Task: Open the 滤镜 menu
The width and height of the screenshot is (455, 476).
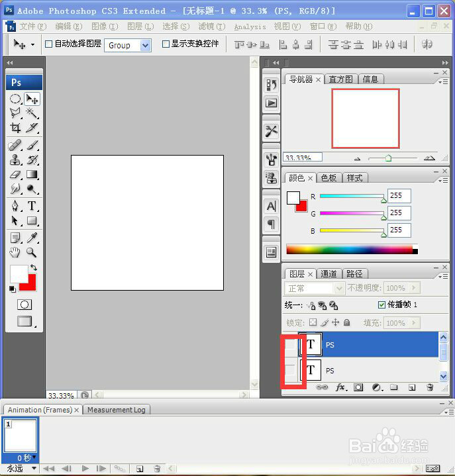Action: (x=212, y=26)
